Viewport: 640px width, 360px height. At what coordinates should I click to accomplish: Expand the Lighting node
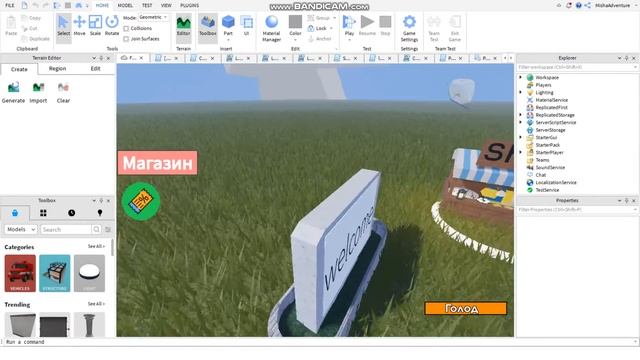pos(520,92)
